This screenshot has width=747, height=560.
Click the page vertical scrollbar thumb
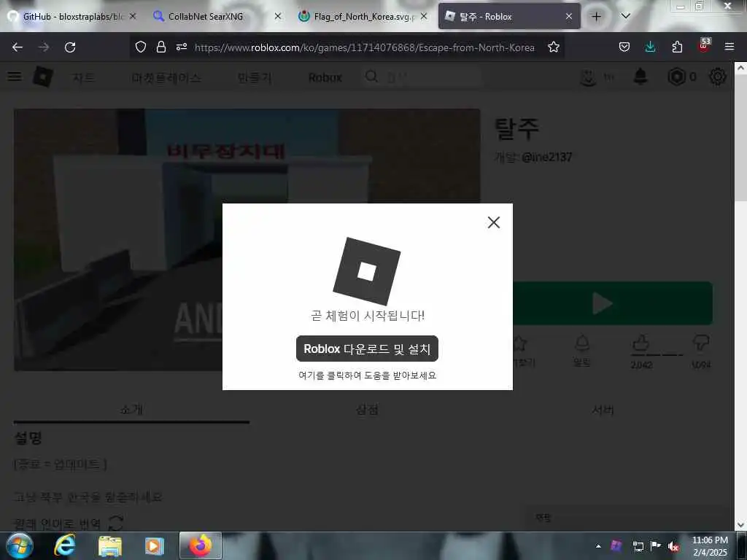click(740, 138)
